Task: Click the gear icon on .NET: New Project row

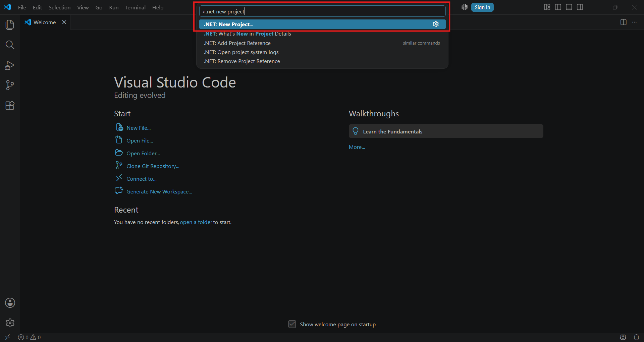Action: 436,24
